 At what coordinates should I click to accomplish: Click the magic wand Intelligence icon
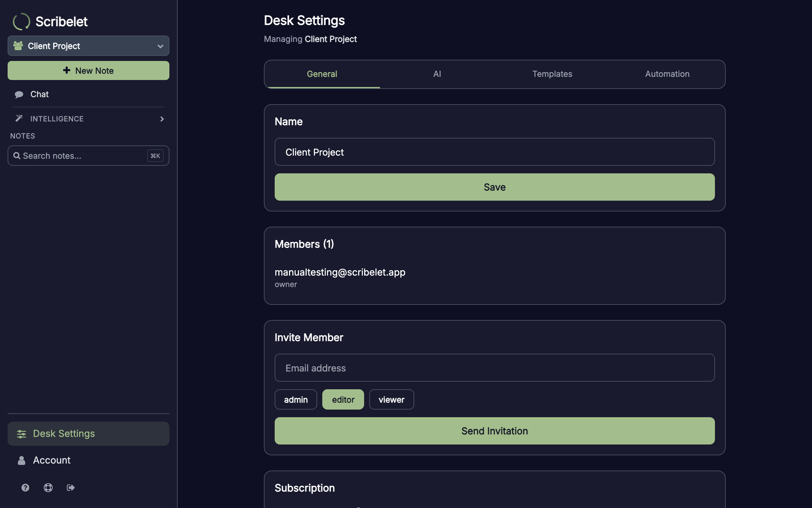pyautogui.click(x=19, y=118)
